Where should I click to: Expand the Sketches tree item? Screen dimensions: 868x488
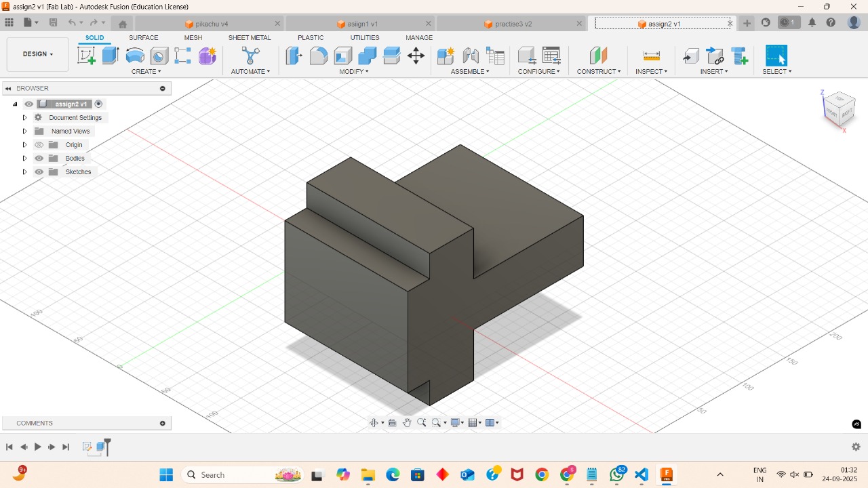(x=24, y=171)
